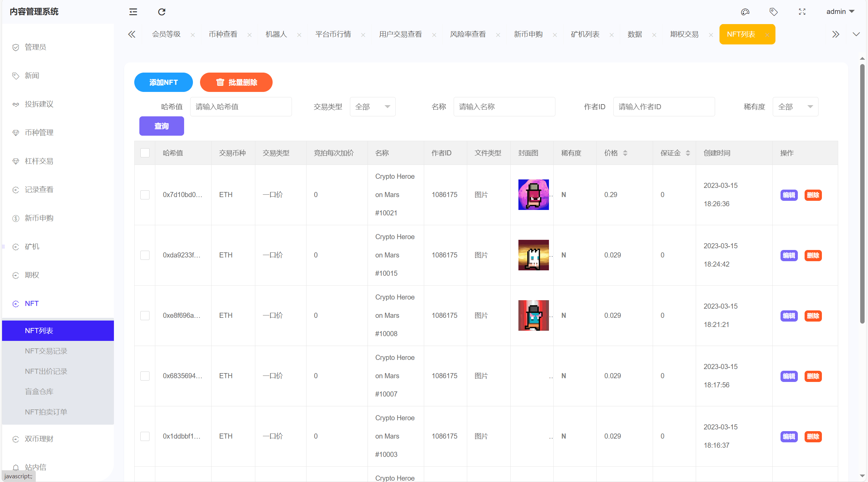
Task: Check the select-all checkbox in table header
Action: [145, 153]
